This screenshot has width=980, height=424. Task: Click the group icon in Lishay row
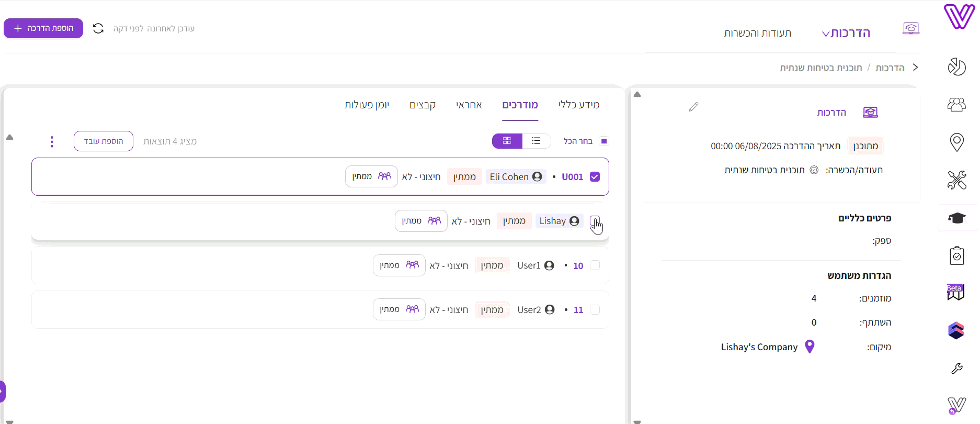(434, 221)
